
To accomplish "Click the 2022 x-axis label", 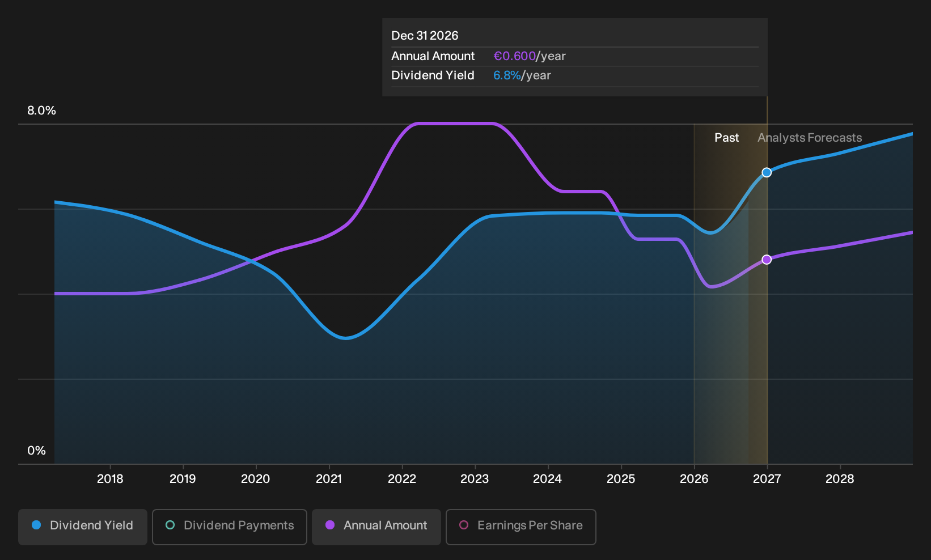I will tap(402, 479).
